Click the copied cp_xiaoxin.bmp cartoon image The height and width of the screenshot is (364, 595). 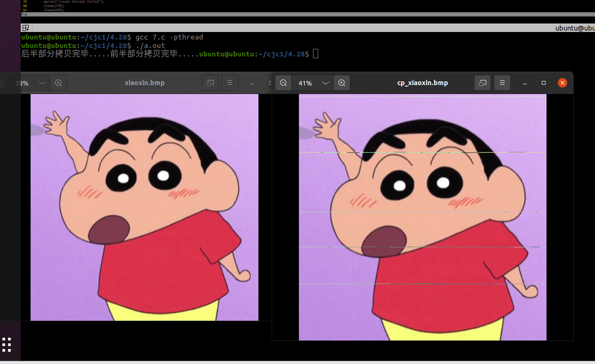(x=423, y=217)
